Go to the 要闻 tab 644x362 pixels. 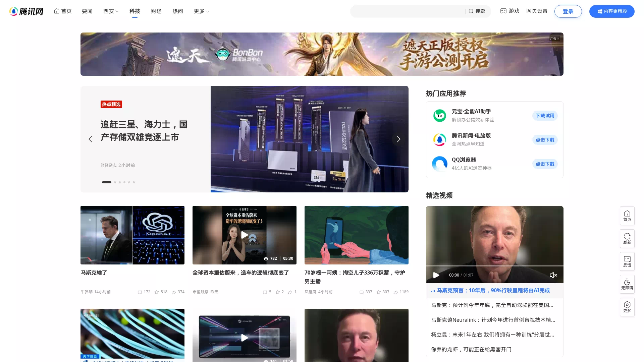point(87,11)
